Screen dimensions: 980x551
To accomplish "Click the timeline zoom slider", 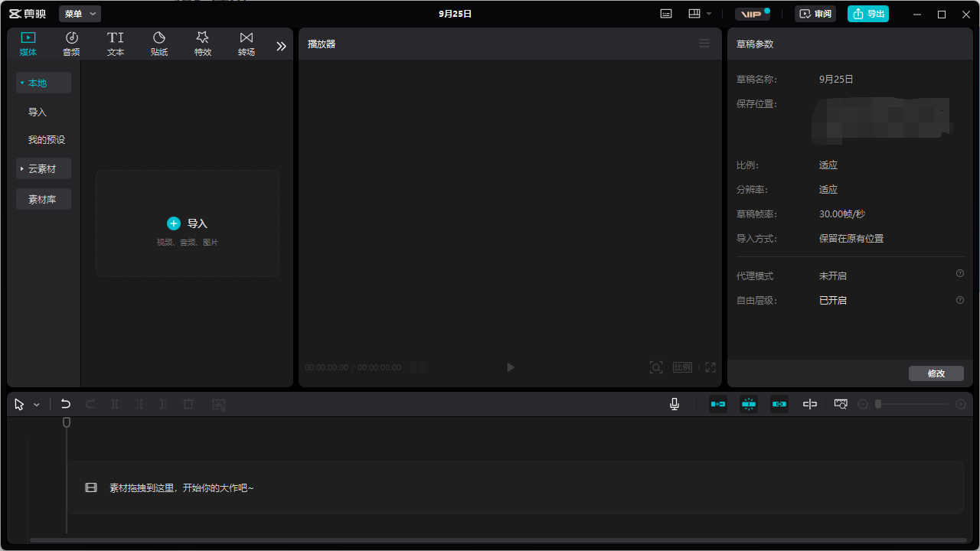I will (x=911, y=404).
